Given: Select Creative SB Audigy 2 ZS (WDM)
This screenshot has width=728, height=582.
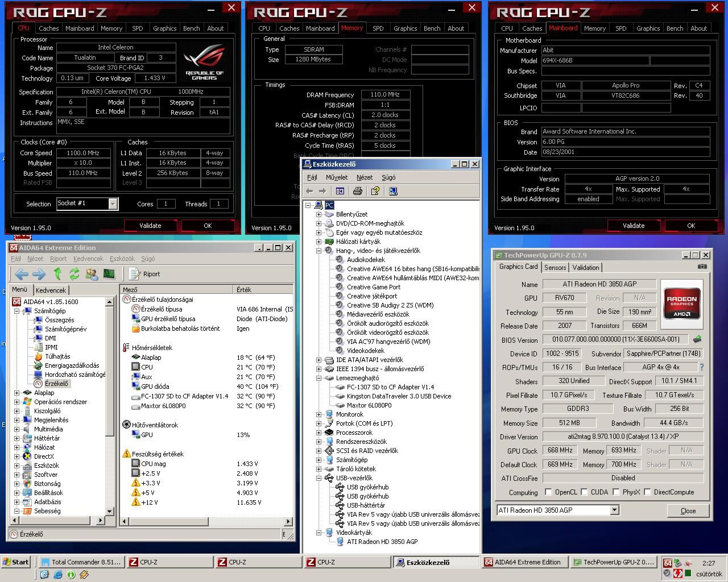Looking at the screenshot, I should [x=390, y=305].
